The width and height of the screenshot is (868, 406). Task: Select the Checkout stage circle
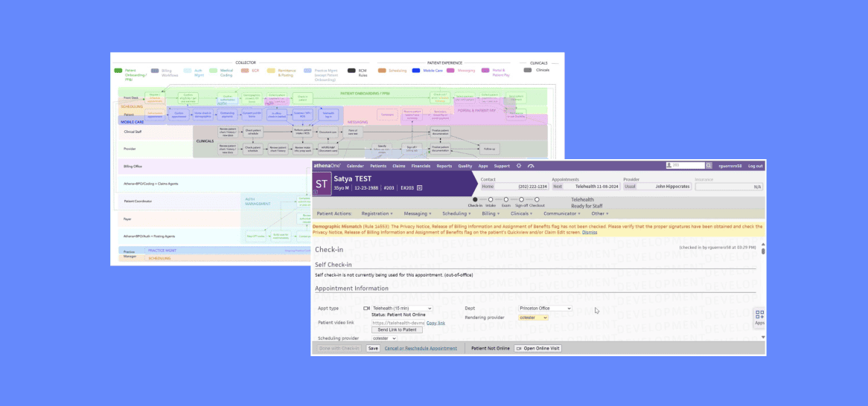pyautogui.click(x=537, y=199)
